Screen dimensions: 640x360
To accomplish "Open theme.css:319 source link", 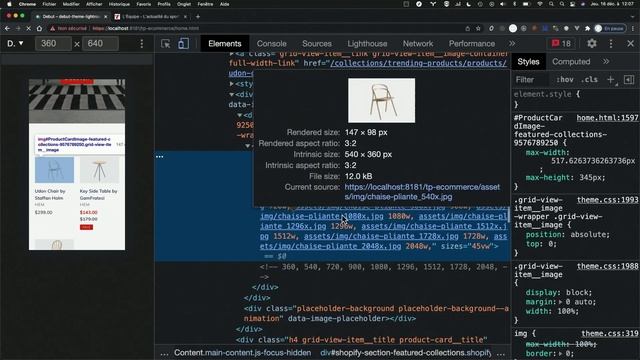I will [609, 333].
